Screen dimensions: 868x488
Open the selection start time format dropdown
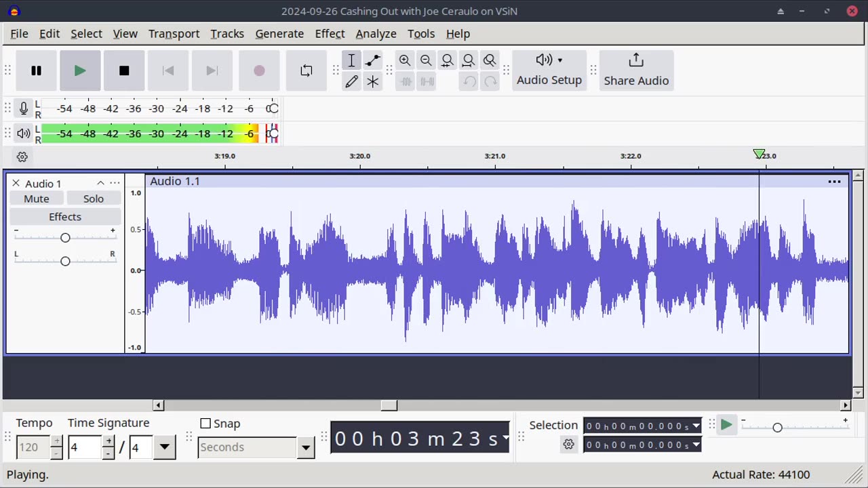click(696, 426)
